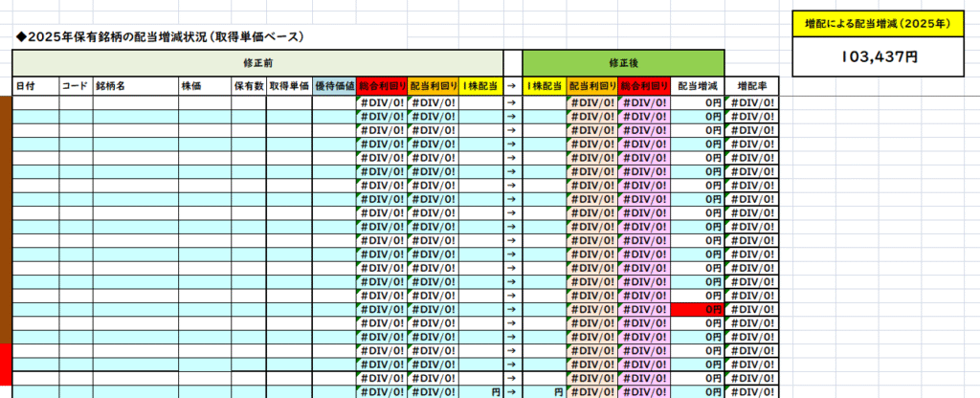
Task: Click 1株配当 header under 修正前
Action: coord(480,86)
